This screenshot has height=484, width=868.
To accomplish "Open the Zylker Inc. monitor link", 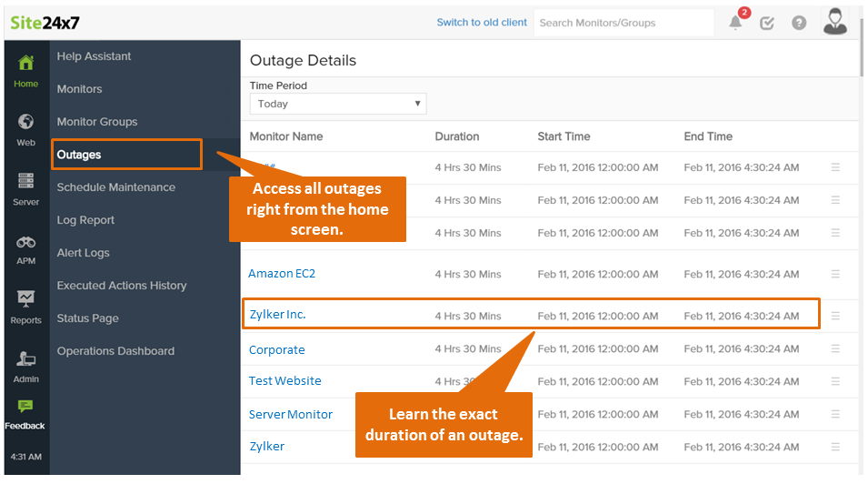I will point(277,315).
